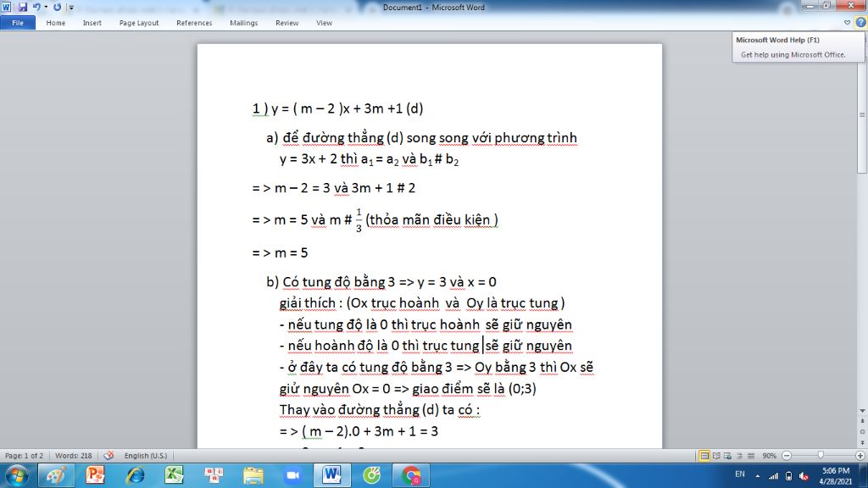Switch to Draft view icon
868x488 pixels.
(751, 456)
